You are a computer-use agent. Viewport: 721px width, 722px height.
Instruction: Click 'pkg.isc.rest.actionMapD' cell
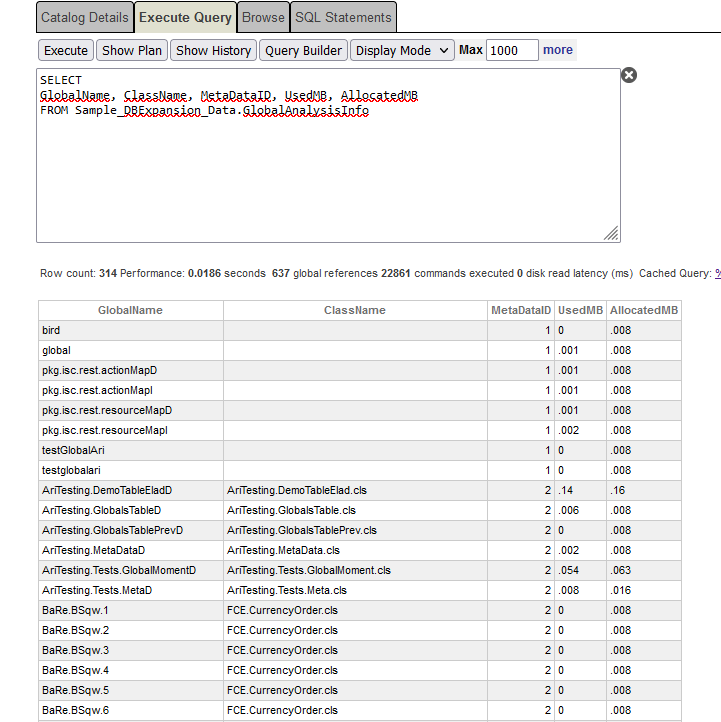coord(130,371)
